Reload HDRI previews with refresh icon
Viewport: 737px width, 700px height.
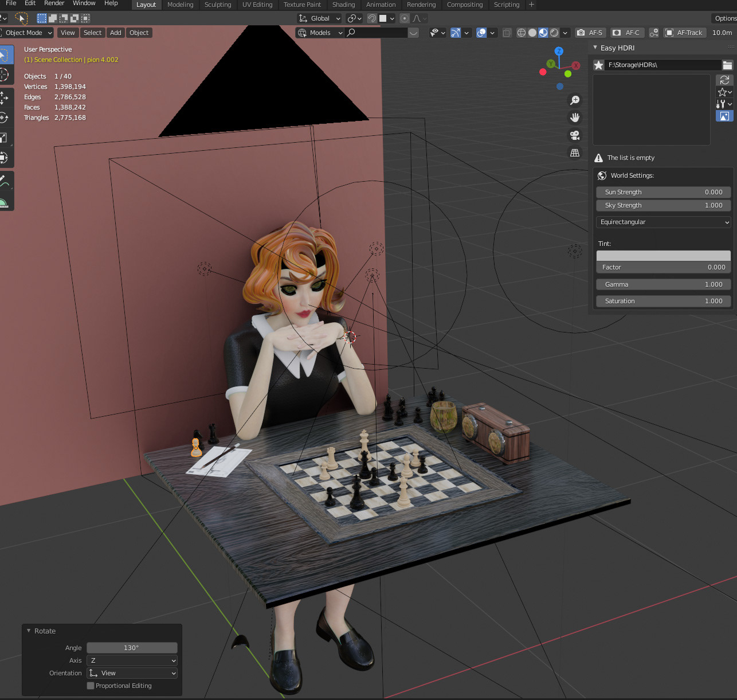coord(724,80)
